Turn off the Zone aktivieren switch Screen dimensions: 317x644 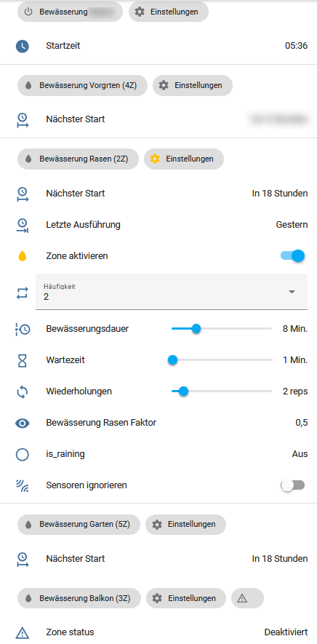[293, 256]
